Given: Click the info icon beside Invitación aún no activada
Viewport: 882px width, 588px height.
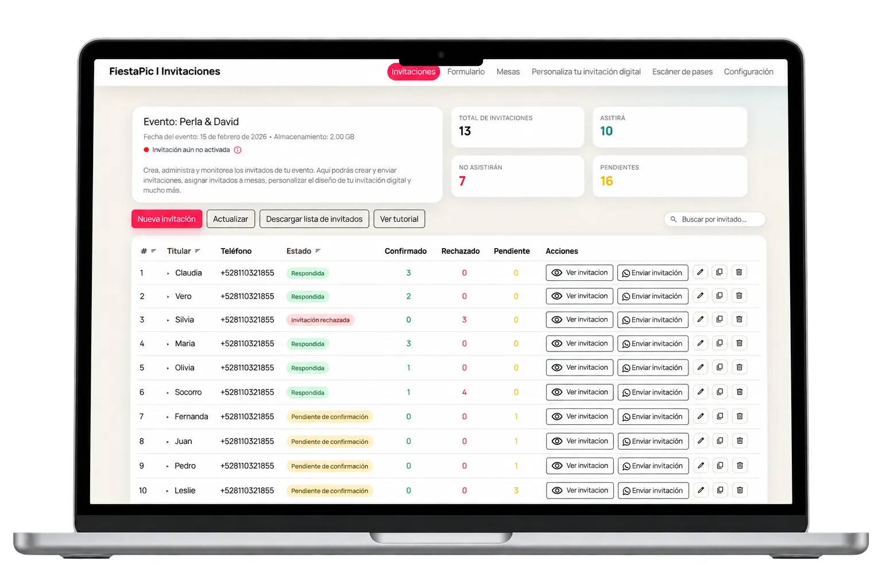Looking at the screenshot, I should point(238,150).
